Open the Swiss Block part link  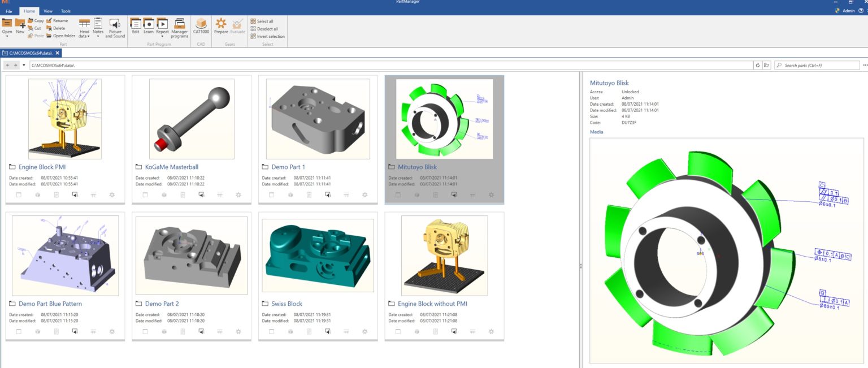tap(287, 304)
